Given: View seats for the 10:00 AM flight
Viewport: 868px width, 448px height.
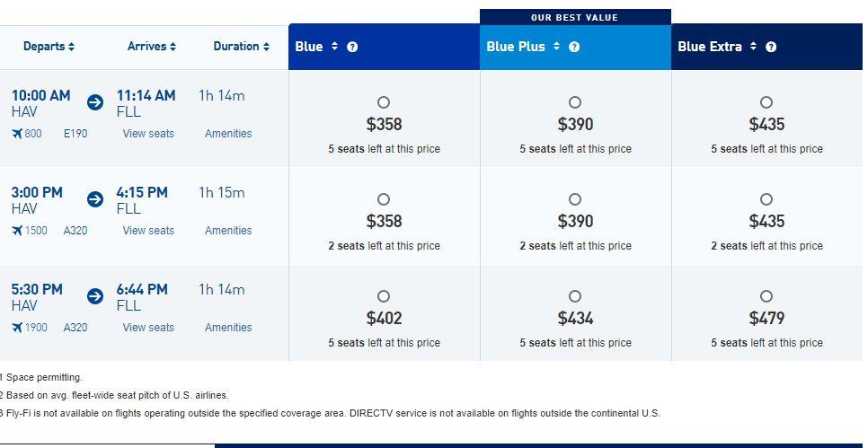Looking at the screenshot, I should (x=148, y=134).
